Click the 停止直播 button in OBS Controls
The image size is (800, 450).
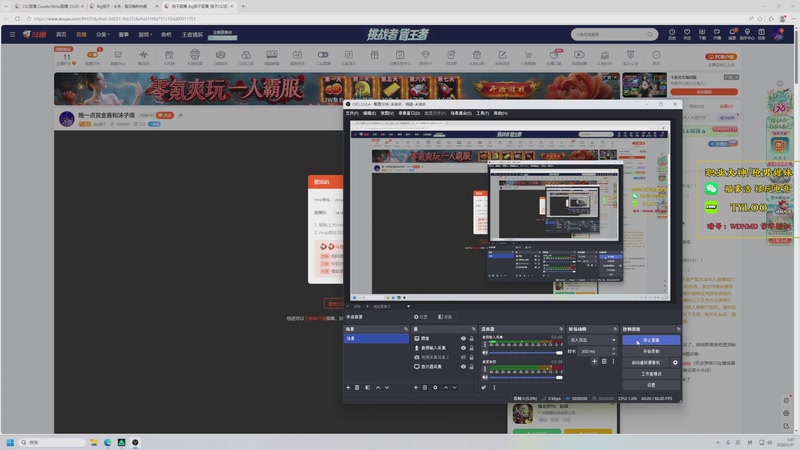coord(651,340)
